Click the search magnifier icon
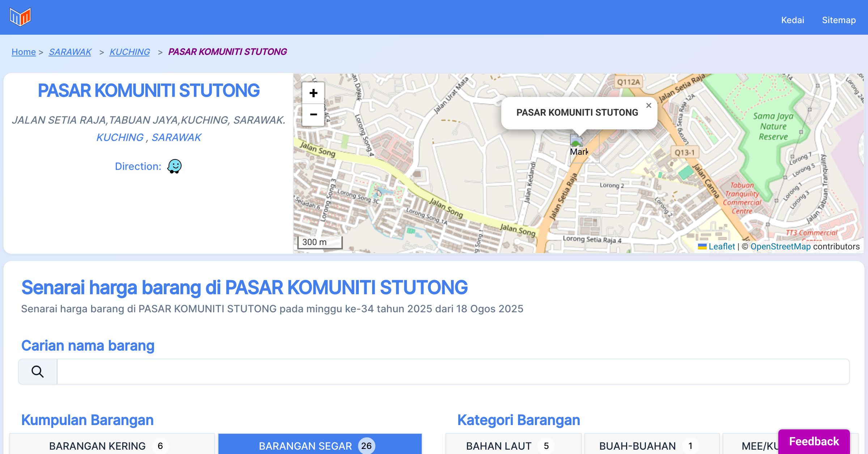 point(38,372)
